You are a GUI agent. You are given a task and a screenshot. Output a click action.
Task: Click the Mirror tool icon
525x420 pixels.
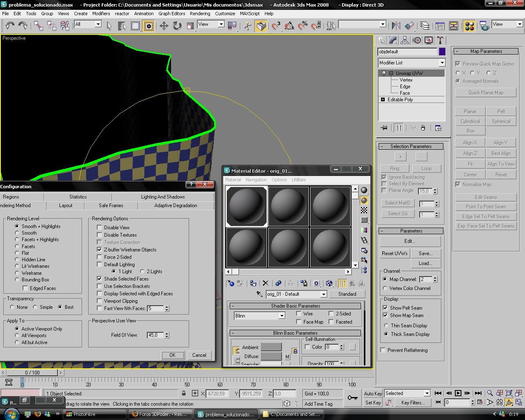(396, 26)
